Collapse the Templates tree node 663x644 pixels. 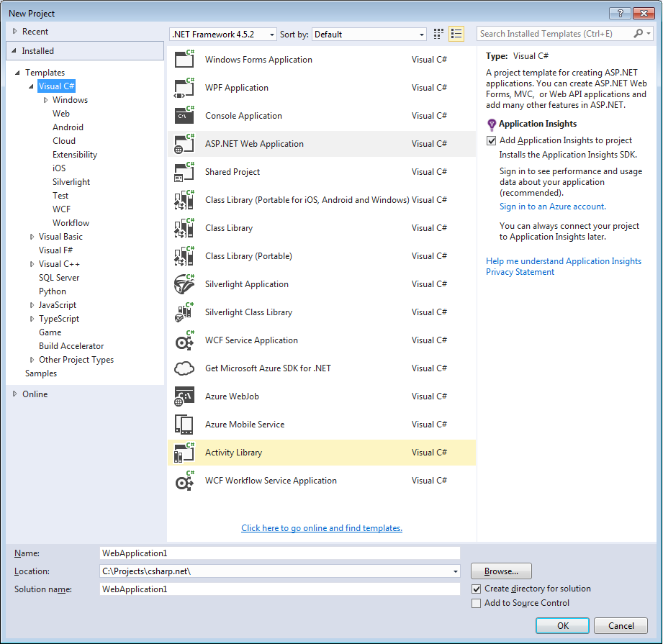click(17, 73)
